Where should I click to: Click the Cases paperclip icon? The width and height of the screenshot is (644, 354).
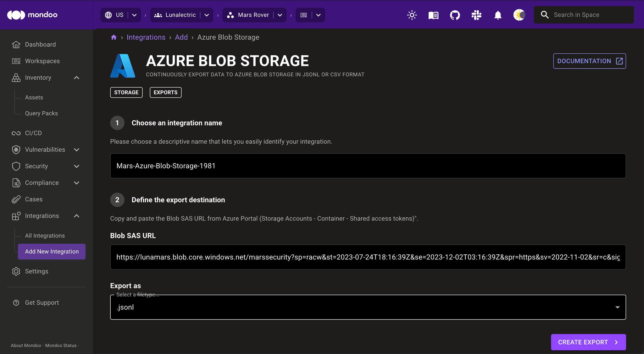(x=16, y=199)
